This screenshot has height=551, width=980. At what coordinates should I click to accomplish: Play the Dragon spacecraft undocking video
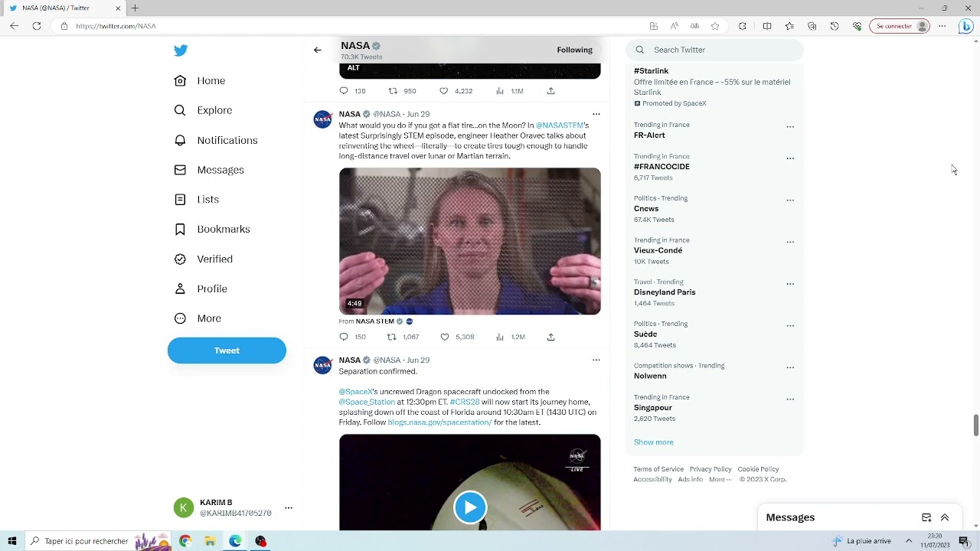click(x=470, y=507)
